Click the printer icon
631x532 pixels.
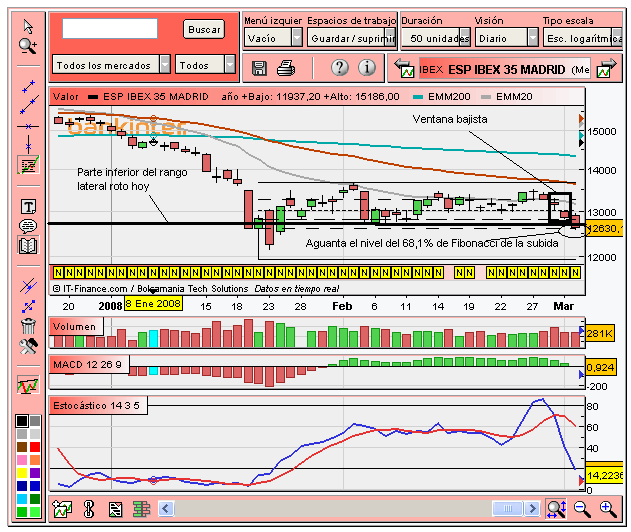(x=286, y=68)
